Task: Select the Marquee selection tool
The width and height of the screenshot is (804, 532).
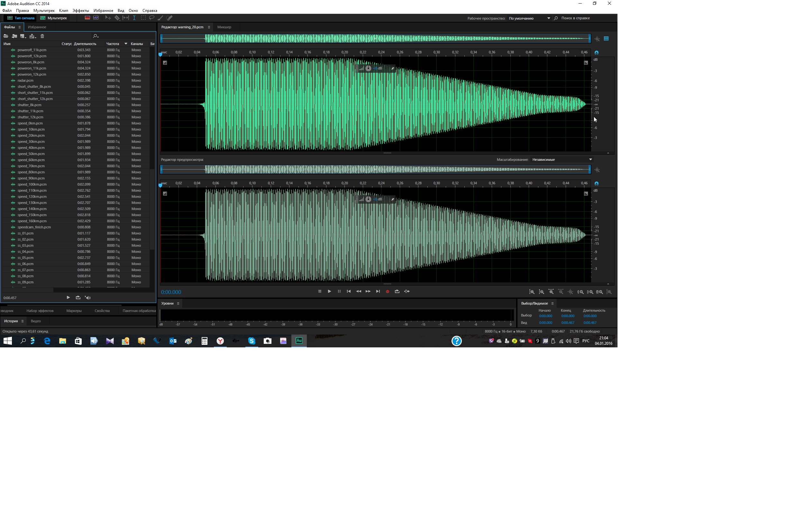Action: point(143,18)
